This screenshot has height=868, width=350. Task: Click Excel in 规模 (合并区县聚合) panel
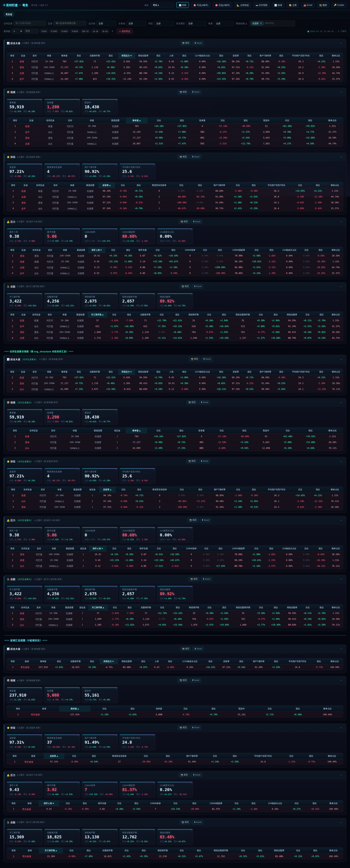tap(204, 402)
